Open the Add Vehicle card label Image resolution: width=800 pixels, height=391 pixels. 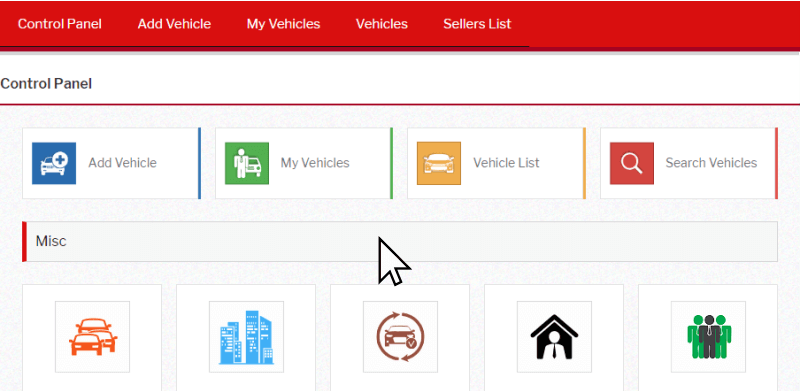click(122, 163)
